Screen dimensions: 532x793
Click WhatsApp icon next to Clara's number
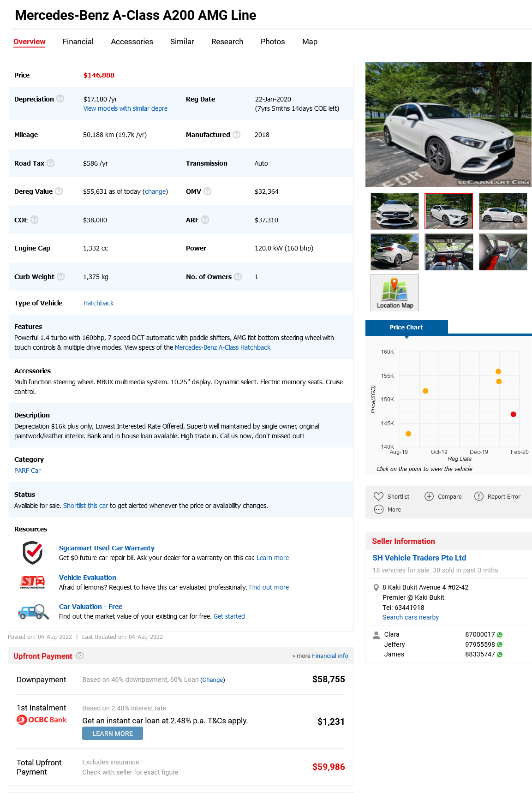pyautogui.click(x=500, y=635)
